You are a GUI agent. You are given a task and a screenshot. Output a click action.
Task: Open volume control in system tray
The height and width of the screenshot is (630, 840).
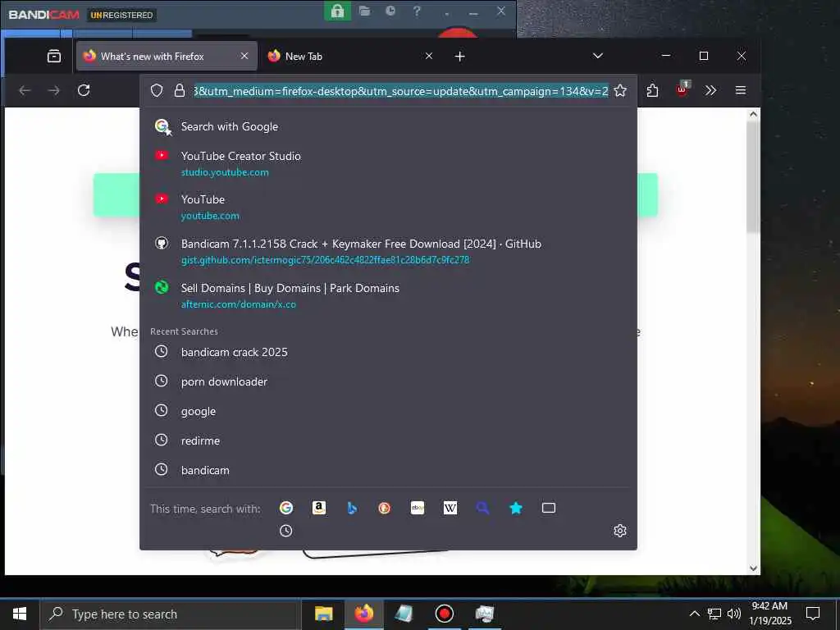pyautogui.click(x=734, y=614)
